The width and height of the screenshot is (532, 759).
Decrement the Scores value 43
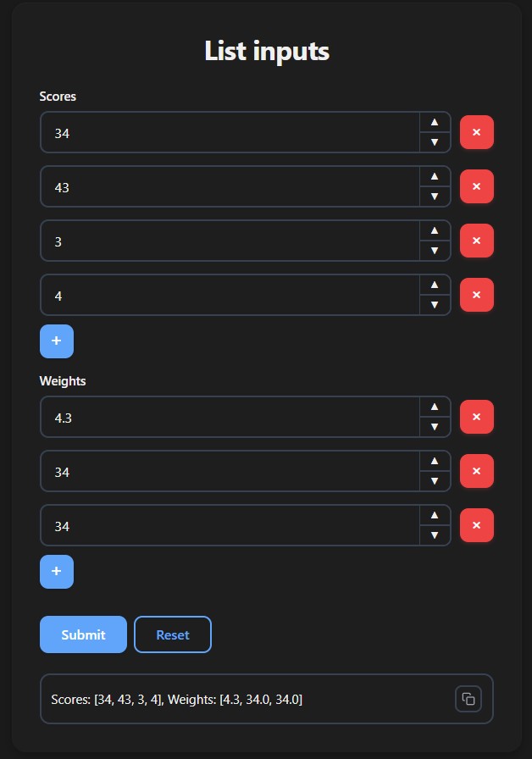point(435,197)
